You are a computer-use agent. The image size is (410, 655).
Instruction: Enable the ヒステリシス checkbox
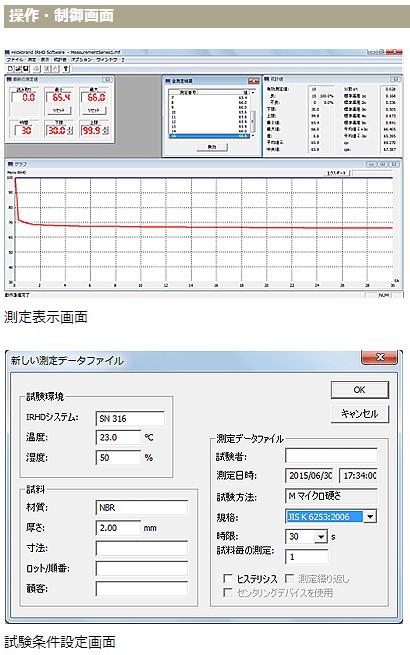(228, 579)
